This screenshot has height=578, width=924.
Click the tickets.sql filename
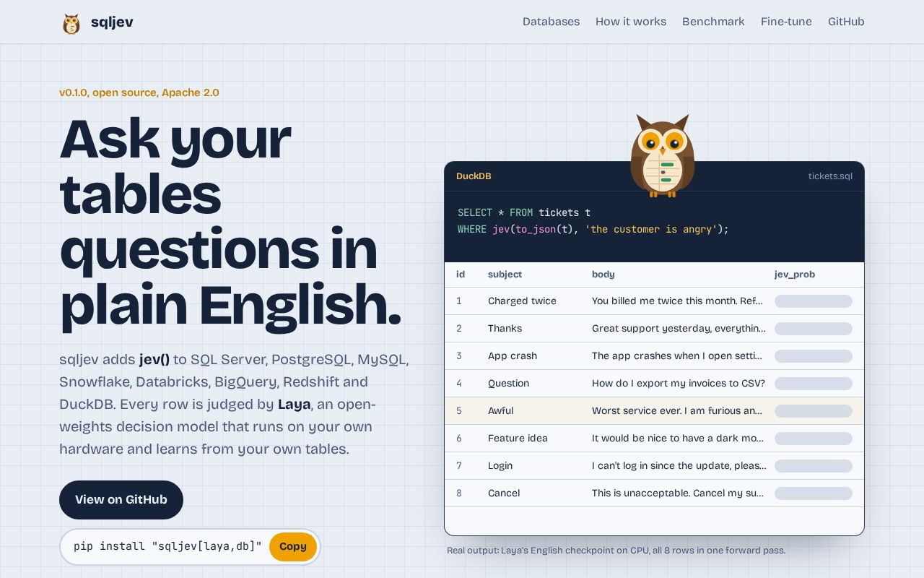[830, 176]
